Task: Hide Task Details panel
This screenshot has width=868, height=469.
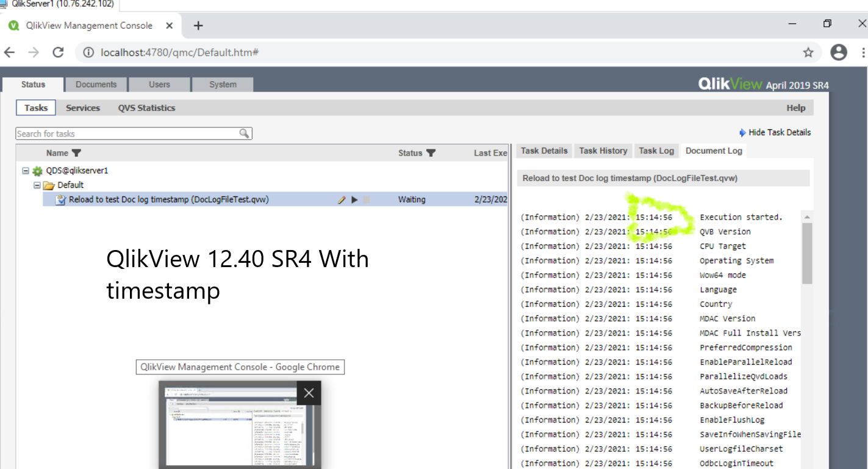Action: click(775, 132)
